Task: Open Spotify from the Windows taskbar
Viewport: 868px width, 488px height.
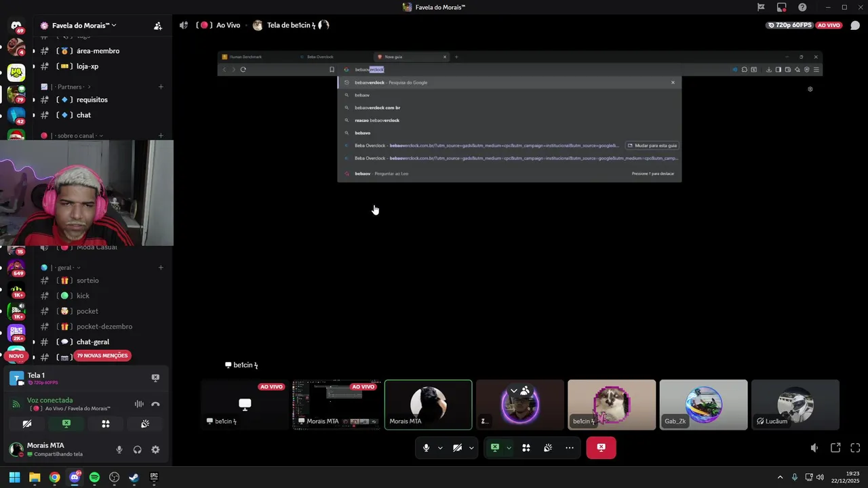Action: tap(94, 477)
